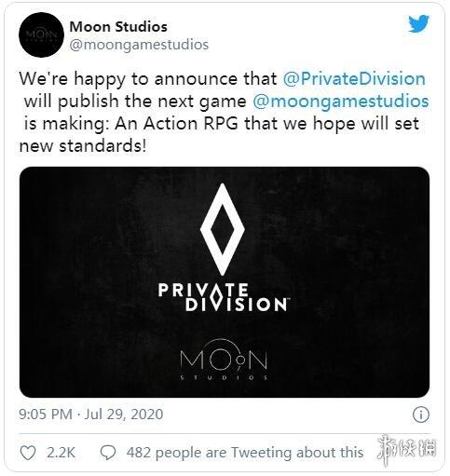450x476 pixels.
Task: Click the reply speech bubble icon
Action: pos(108,453)
